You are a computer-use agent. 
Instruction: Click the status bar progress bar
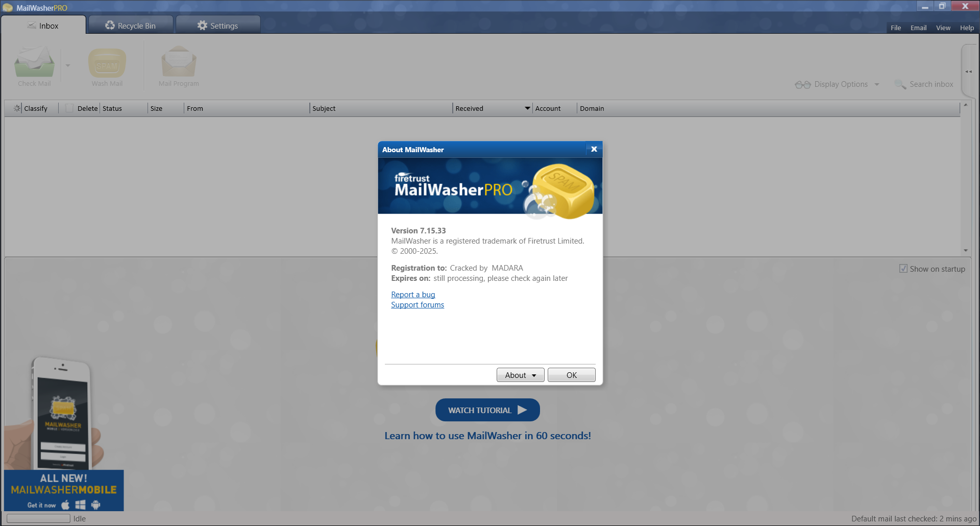point(38,518)
